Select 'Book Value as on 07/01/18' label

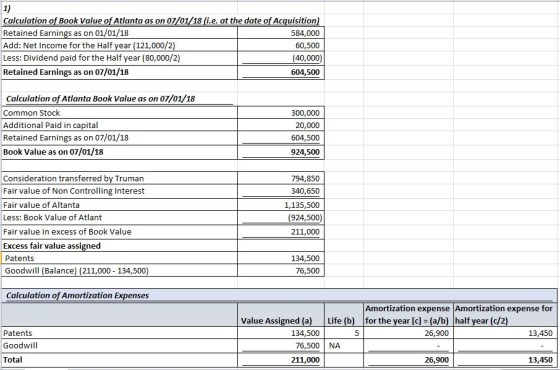coord(120,152)
